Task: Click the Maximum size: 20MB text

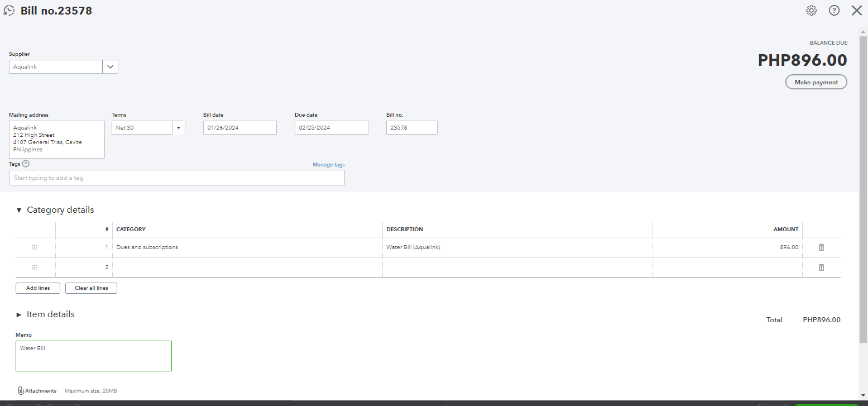Action: 91,391
